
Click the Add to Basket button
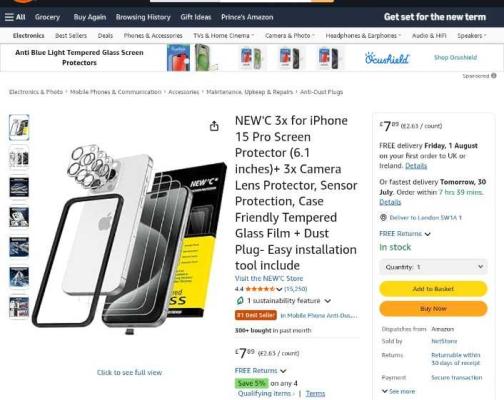(433, 289)
